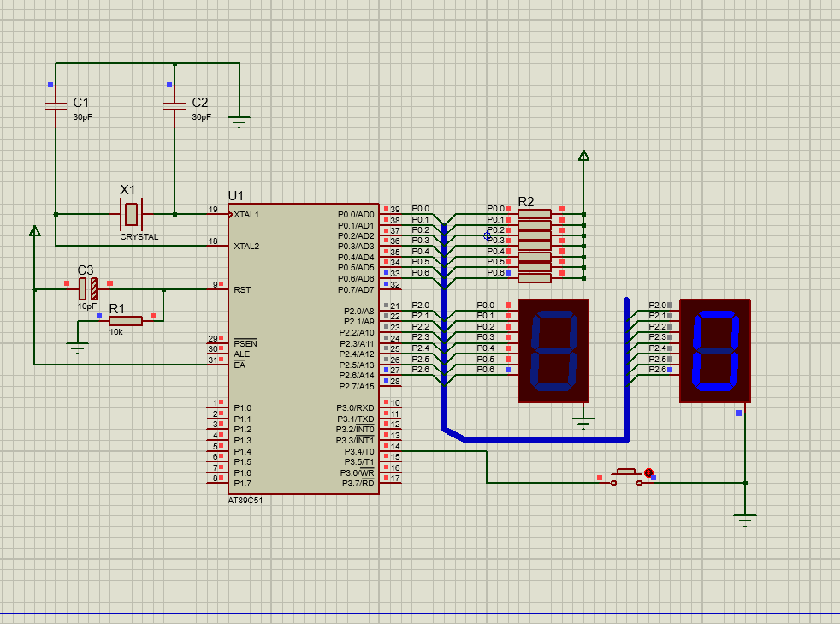Screen dimensions: 840x624
Task: Click pin number 9 at RST
Action: (x=216, y=284)
